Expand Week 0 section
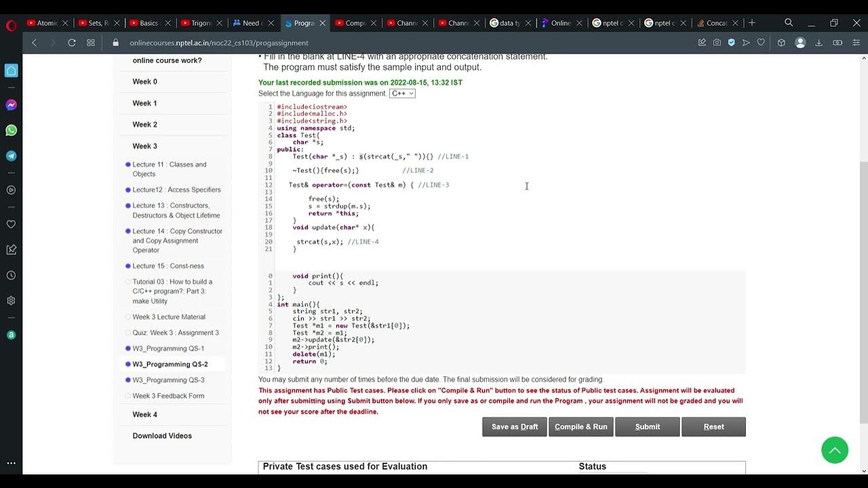This screenshot has height=488, width=868. tap(145, 82)
